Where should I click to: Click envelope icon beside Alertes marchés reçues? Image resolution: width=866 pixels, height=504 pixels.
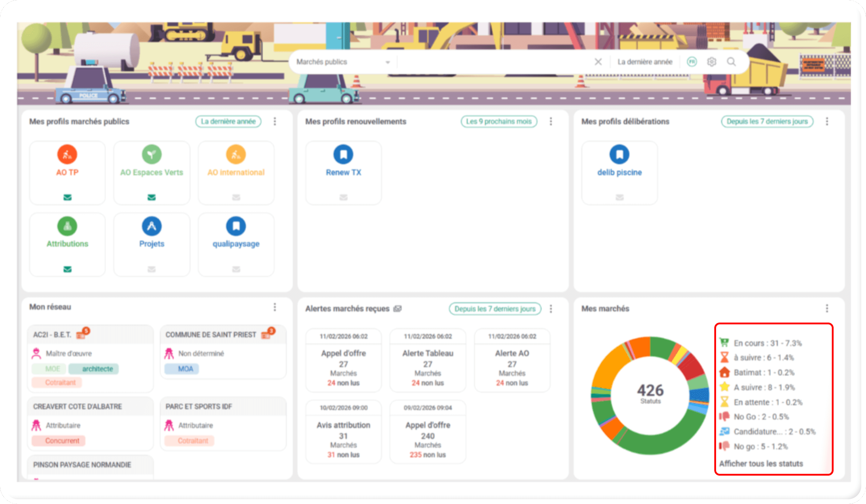pos(398,309)
